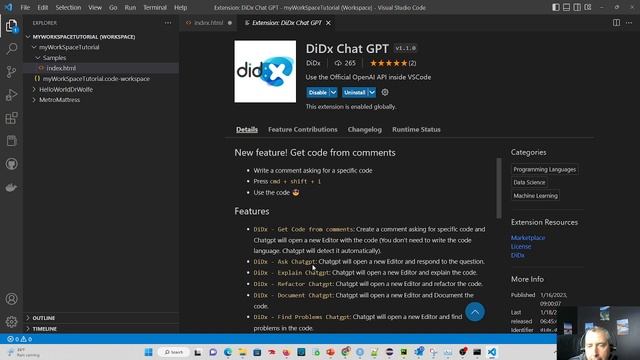This screenshot has height=360, width=640.
Task: Click the extension settings gear icon
Action: 385,92
